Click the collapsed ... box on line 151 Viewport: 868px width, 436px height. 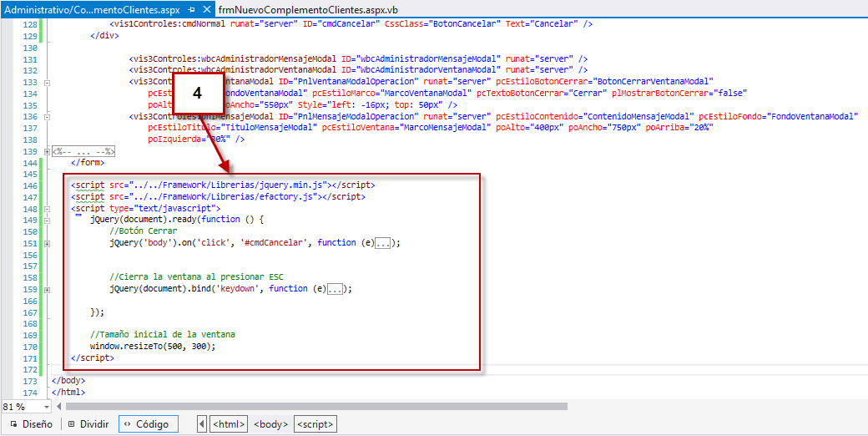(383, 243)
